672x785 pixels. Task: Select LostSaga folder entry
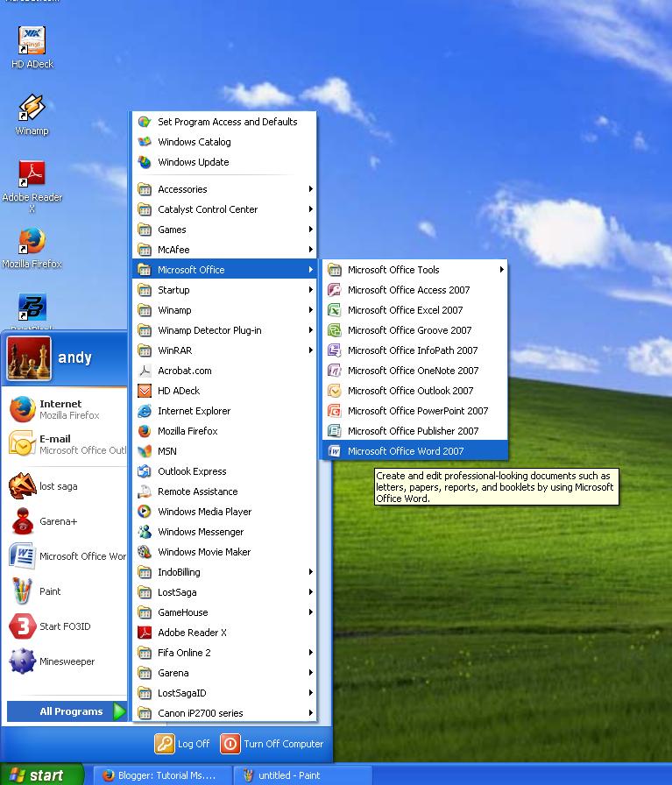(x=224, y=592)
